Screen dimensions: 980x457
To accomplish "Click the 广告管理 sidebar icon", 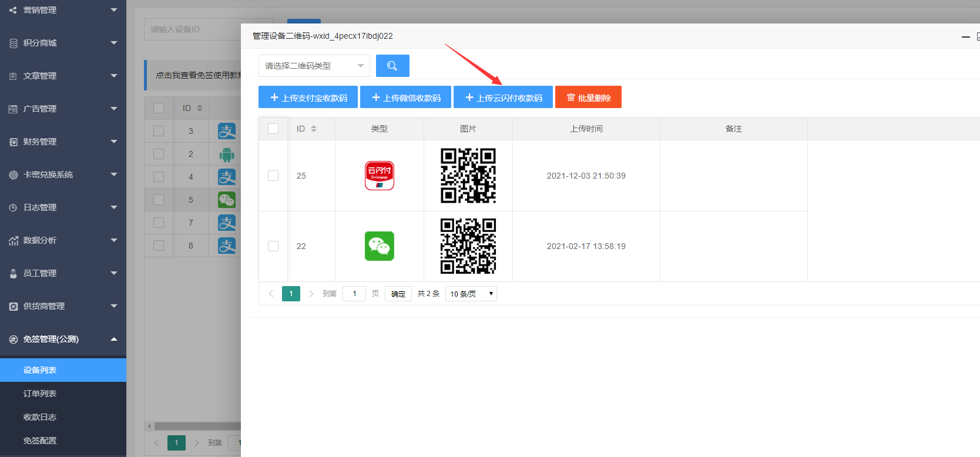I will click(13, 109).
